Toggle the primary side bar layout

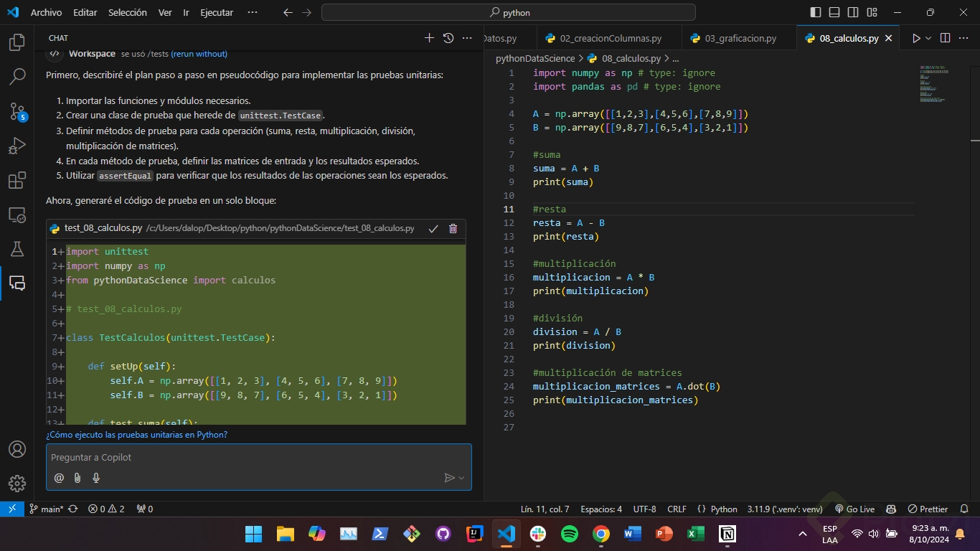[816, 12]
